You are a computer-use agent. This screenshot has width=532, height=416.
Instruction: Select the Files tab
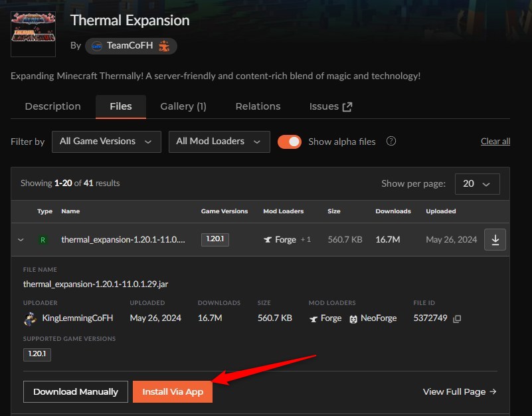tap(121, 106)
